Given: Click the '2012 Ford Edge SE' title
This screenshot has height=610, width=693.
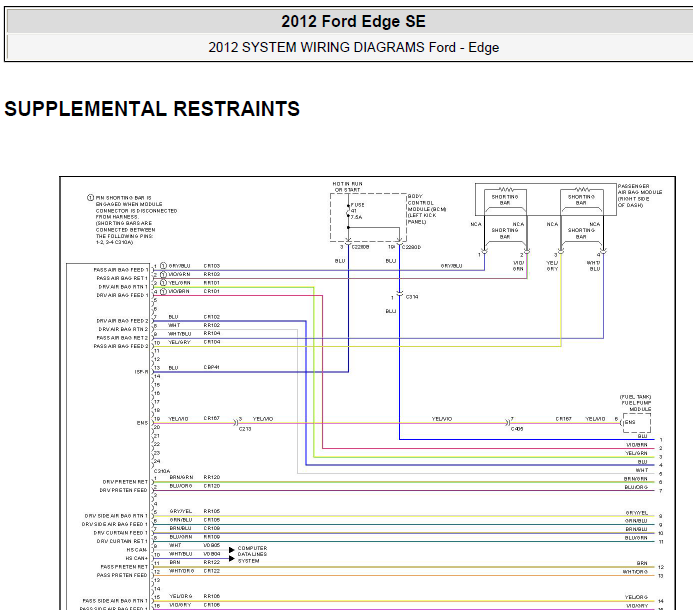Looking at the screenshot, I should pos(353,21).
